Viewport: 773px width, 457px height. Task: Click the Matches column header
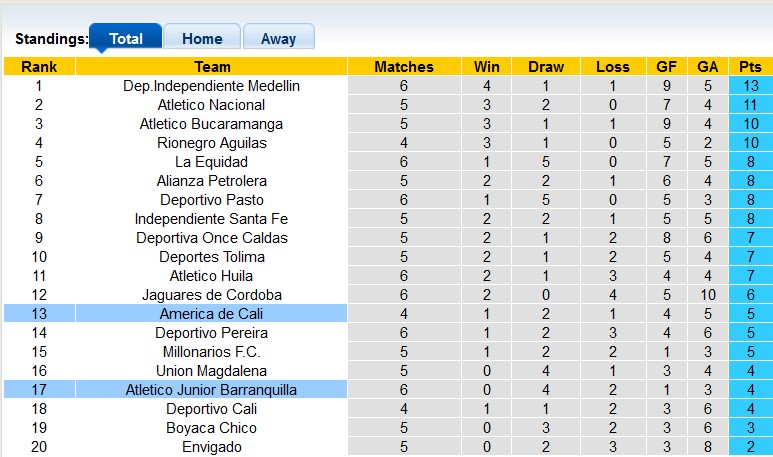point(404,67)
